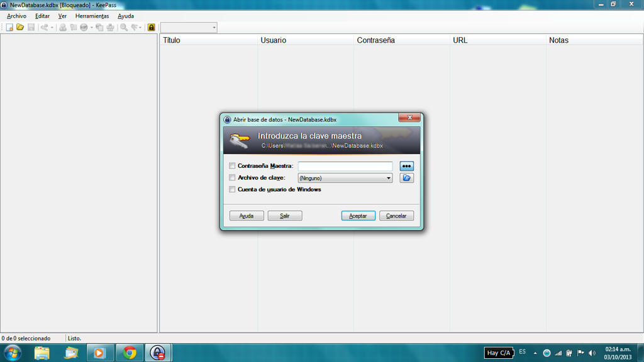Click the KeePass taskbar button

[x=158, y=353]
